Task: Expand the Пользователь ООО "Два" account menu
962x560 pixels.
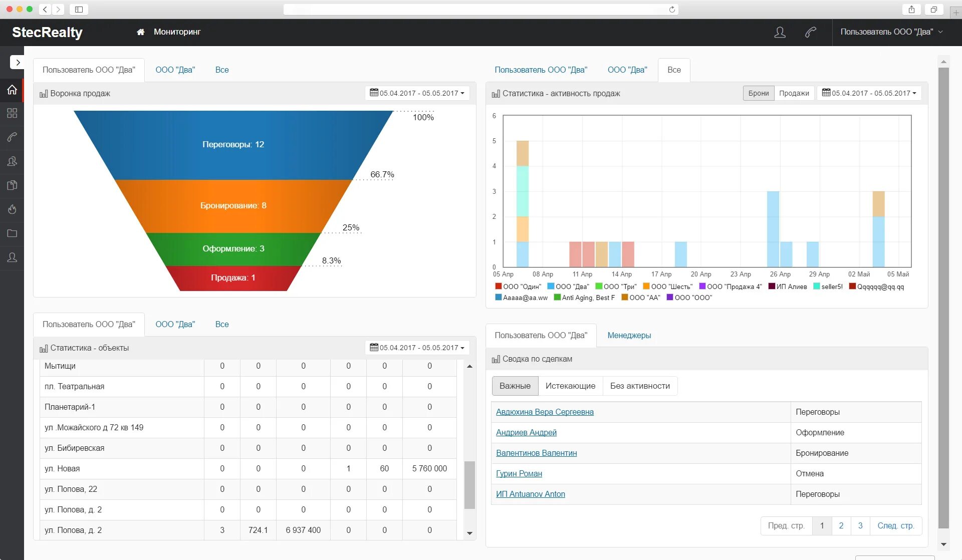Action: [x=891, y=32]
